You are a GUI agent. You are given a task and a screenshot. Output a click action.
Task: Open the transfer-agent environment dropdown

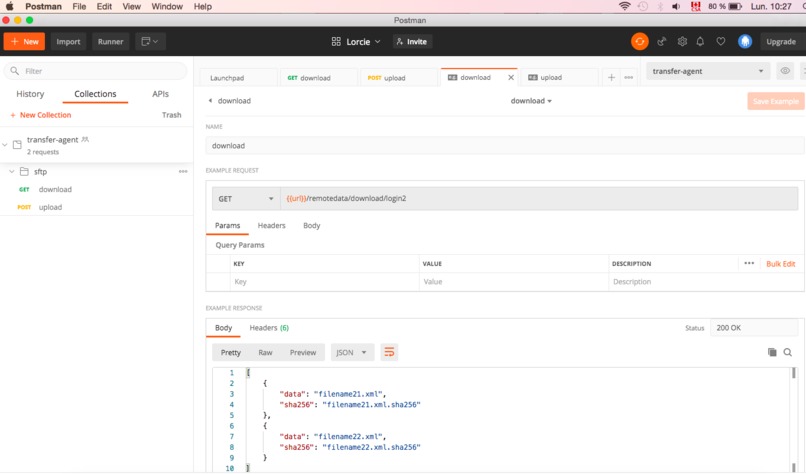708,71
